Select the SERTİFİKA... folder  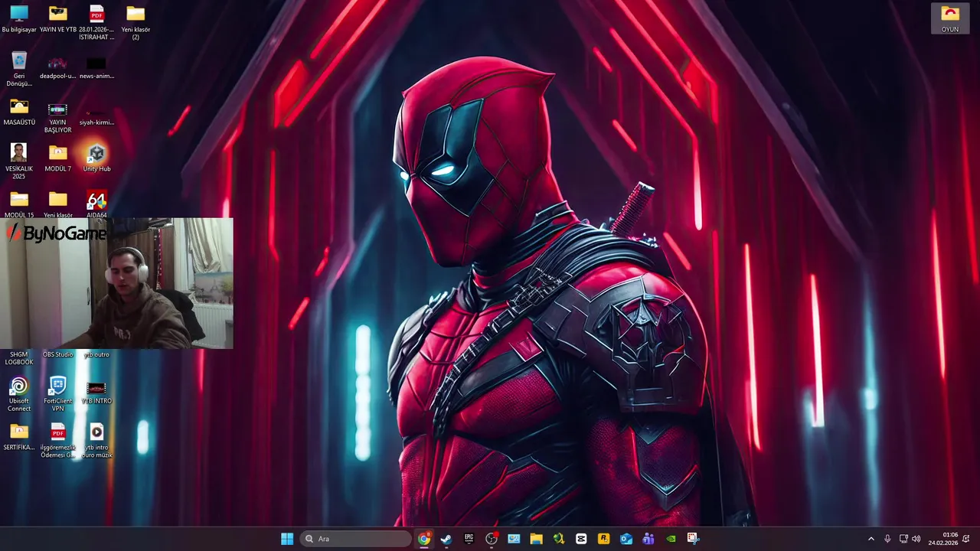[x=19, y=436]
